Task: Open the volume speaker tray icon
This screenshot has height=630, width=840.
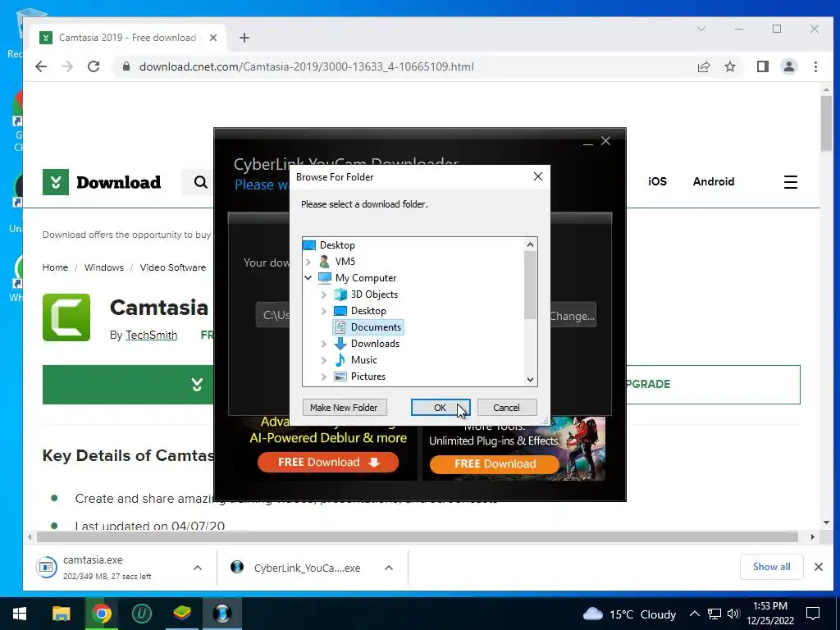Action: coord(733,614)
